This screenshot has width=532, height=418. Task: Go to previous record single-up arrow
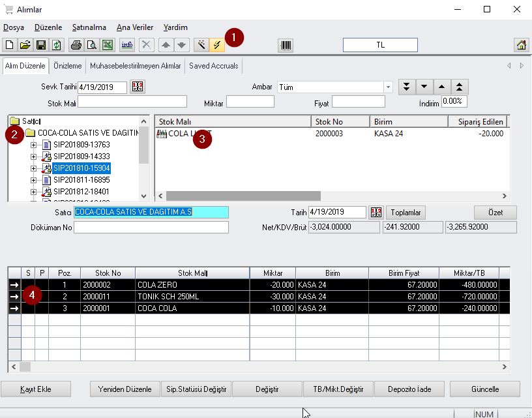(x=442, y=87)
